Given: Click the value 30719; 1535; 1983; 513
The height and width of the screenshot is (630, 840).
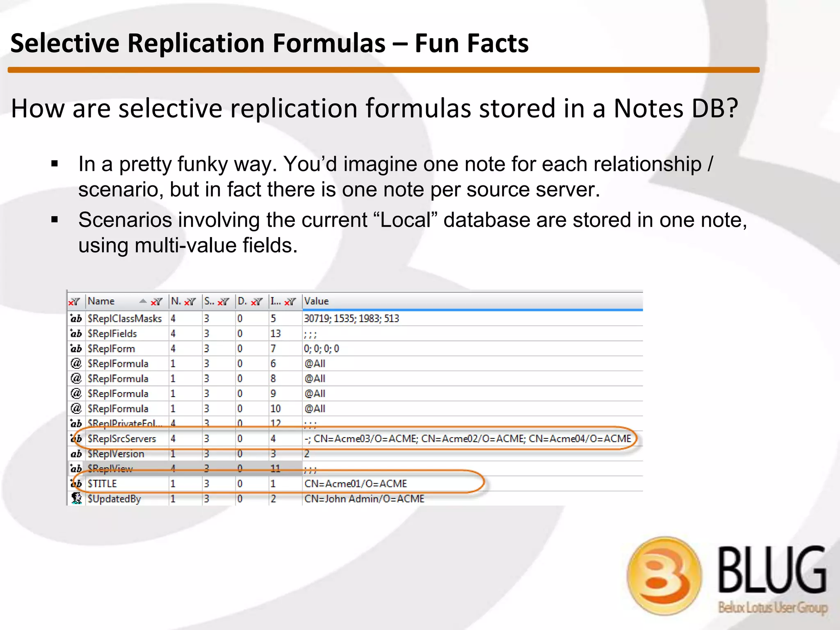Looking at the screenshot, I should 352,319.
